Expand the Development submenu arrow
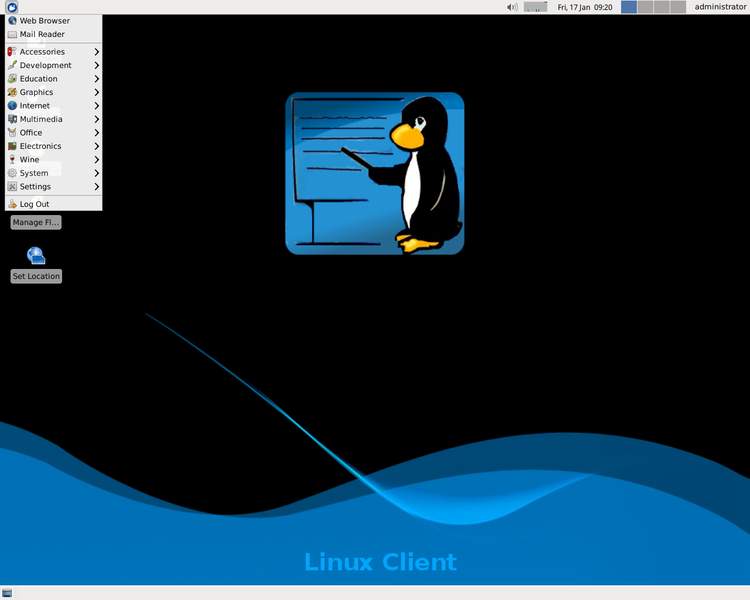The height and width of the screenshot is (600, 750). click(x=97, y=65)
